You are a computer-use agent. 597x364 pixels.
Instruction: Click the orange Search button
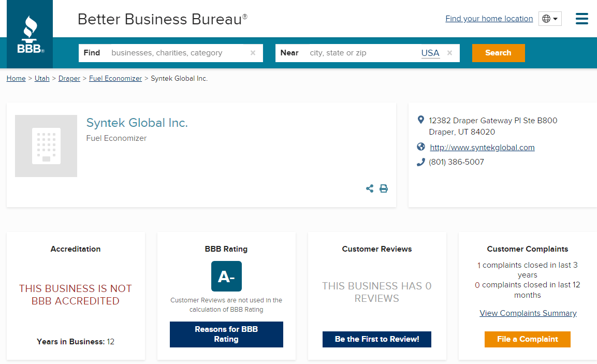(x=499, y=53)
